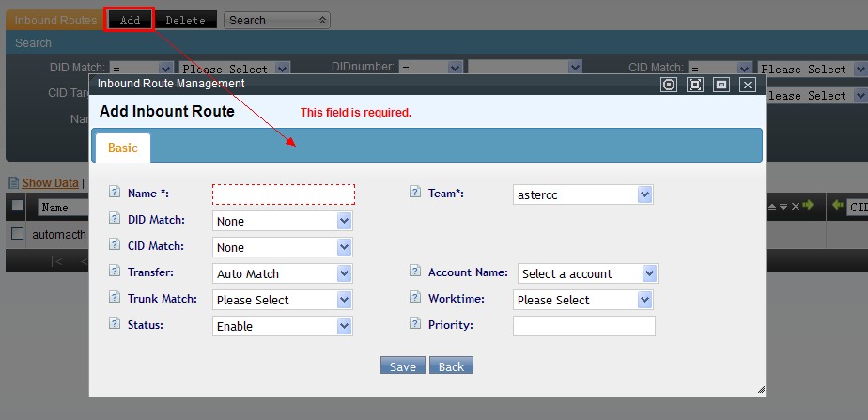Screen dimensions: 868x420
Task: Click into the Priority text field
Action: pos(583,326)
